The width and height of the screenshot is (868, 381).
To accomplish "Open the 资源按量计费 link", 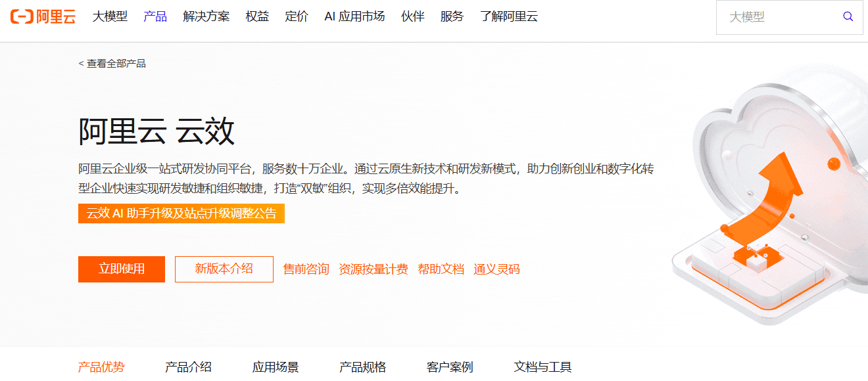I will coord(374,269).
